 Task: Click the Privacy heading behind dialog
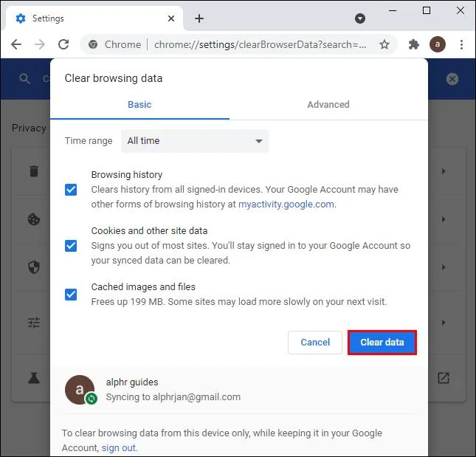click(29, 128)
